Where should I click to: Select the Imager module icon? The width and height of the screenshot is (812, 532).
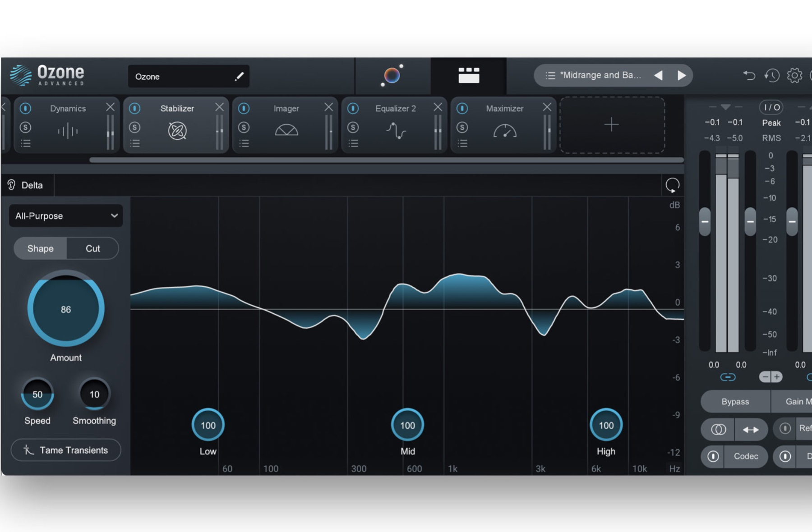coord(286,130)
